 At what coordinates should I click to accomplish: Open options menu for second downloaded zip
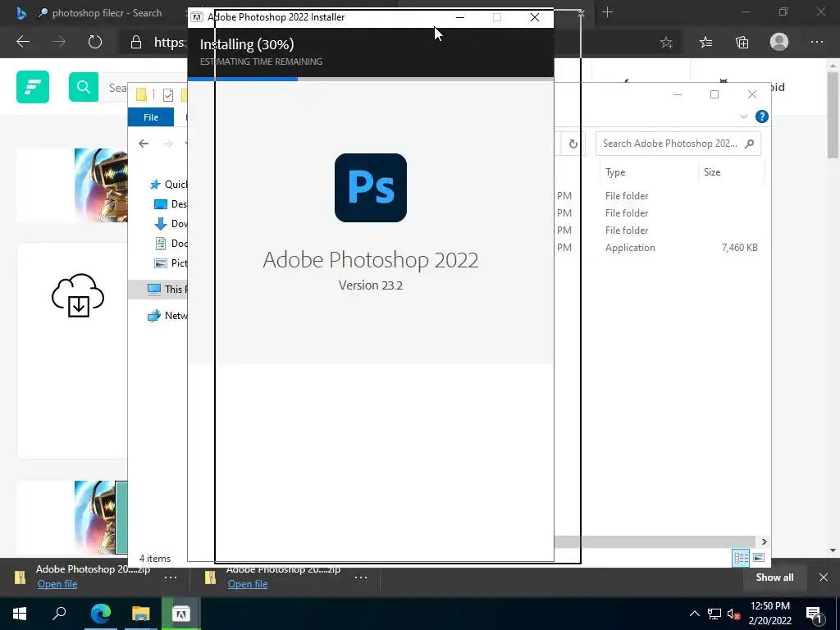coord(361,577)
